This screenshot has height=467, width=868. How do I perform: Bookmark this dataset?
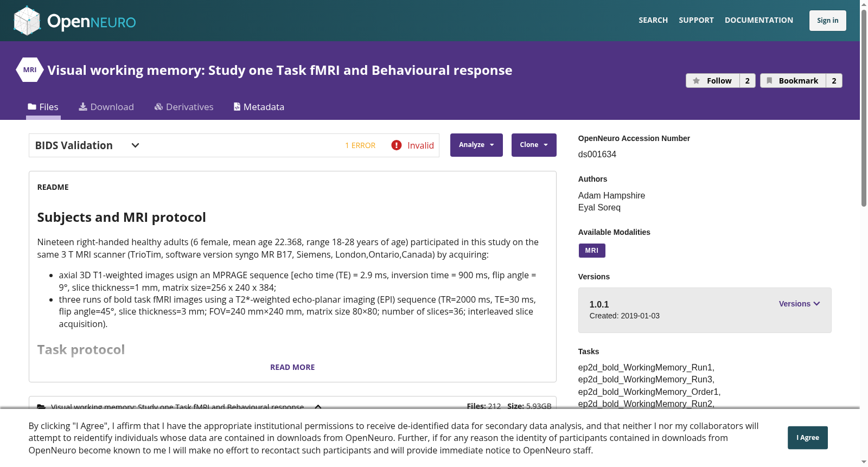pyautogui.click(x=793, y=81)
